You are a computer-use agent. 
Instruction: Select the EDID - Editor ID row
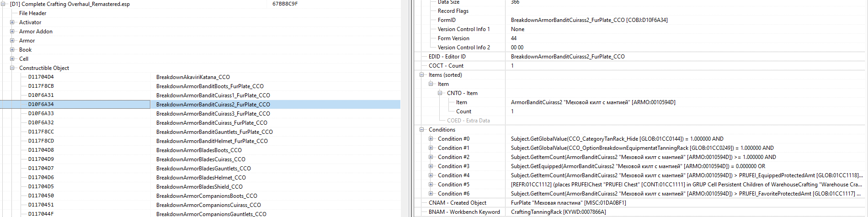tap(447, 57)
